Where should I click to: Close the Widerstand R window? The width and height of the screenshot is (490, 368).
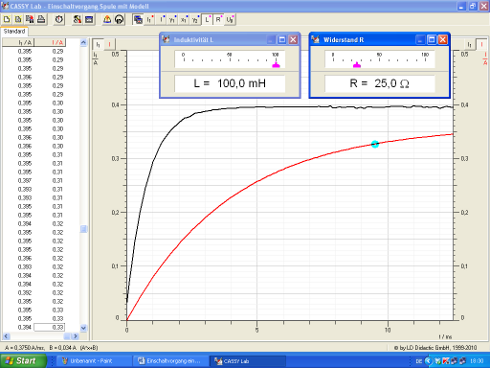[443, 40]
